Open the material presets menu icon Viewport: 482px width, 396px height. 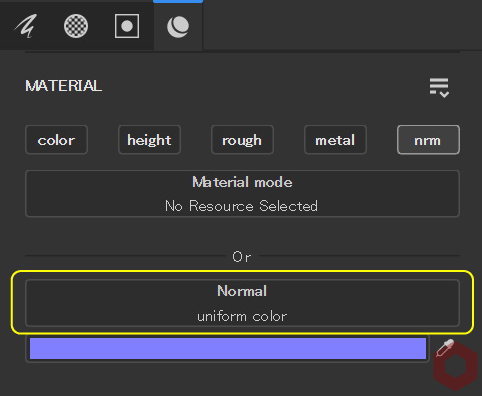439,88
